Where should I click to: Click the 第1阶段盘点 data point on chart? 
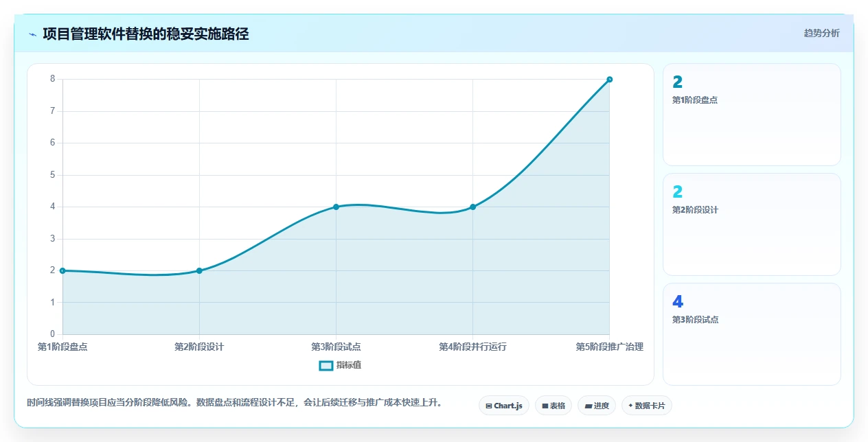[62, 270]
